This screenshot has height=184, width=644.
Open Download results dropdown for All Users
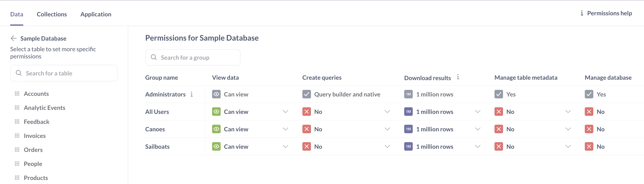coord(477,112)
